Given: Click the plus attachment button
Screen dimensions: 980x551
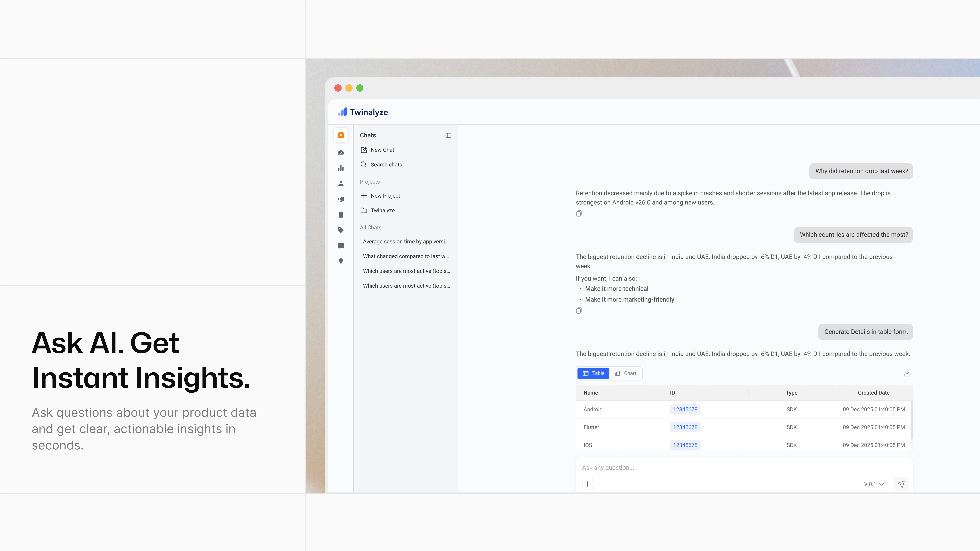Looking at the screenshot, I should click(587, 484).
